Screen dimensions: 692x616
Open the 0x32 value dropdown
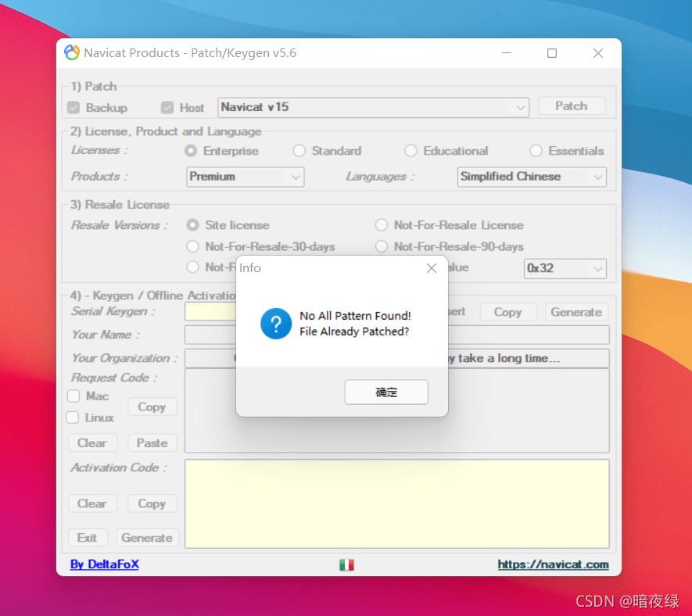point(565,268)
